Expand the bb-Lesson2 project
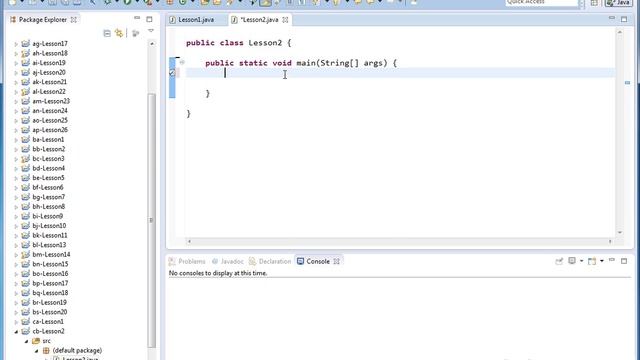The width and height of the screenshot is (640, 360). [16, 149]
